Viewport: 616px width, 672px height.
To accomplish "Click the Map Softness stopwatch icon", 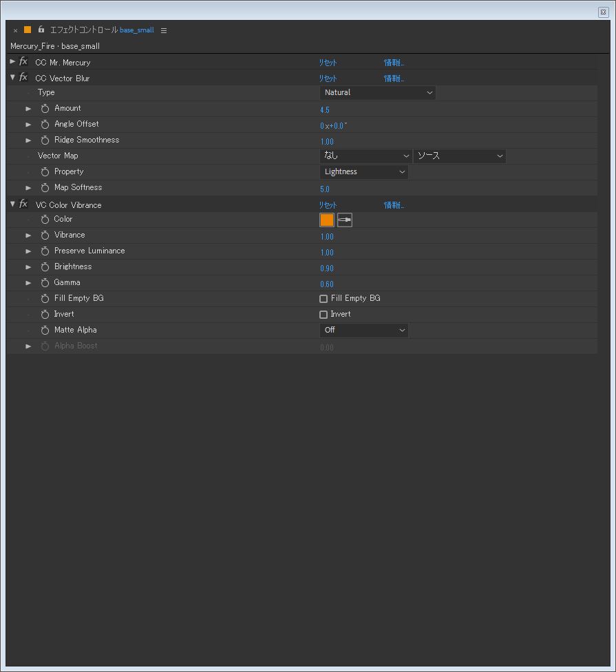I will [45, 188].
